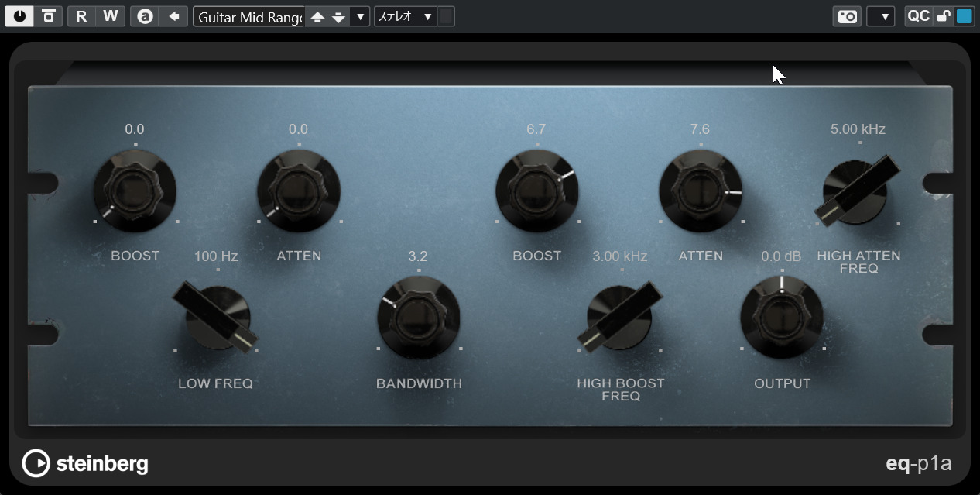Viewport: 980px width, 495px height.
Task: Click the 3.00 kHz value
Action: (x=620, y=256)
